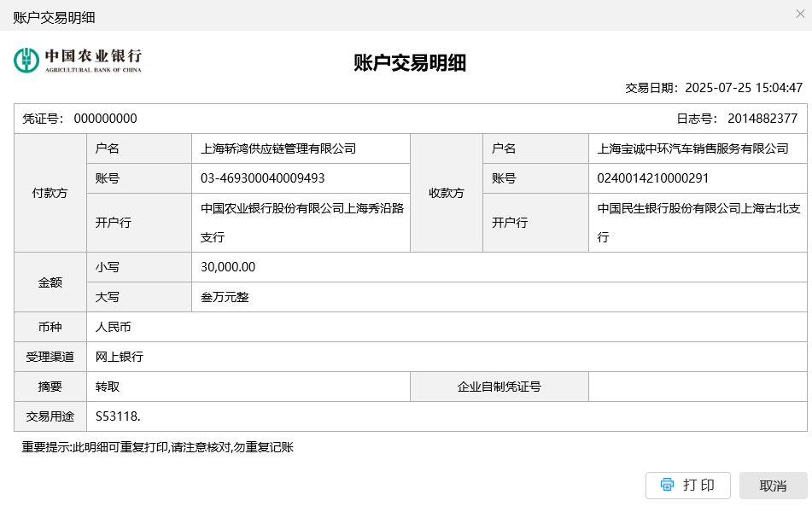Select the payee name 上海宝诚中环汽车销售服务有限公司
This screenshot has height=512, width=812.
(692, 148)
